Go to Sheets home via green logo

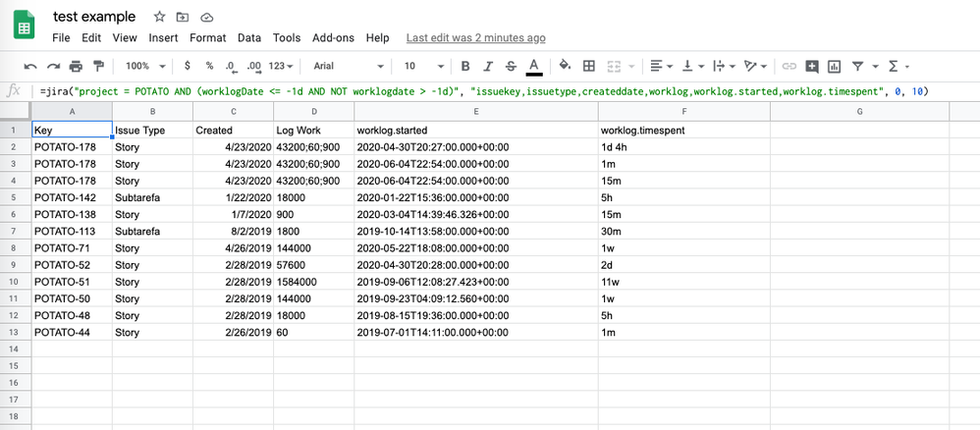25,27
